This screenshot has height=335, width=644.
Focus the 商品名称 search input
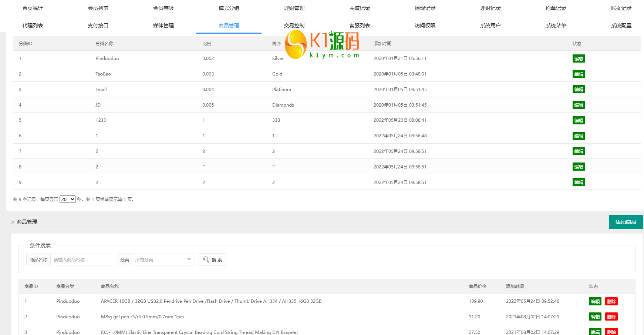81,259
